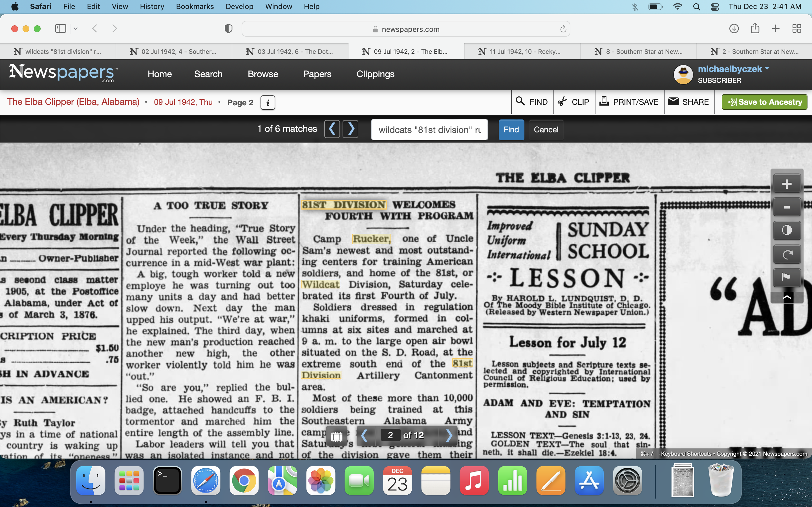The image size is (812, 507).
Task: Click Save to Ancestry button
Action: click(x=764, y=102)
